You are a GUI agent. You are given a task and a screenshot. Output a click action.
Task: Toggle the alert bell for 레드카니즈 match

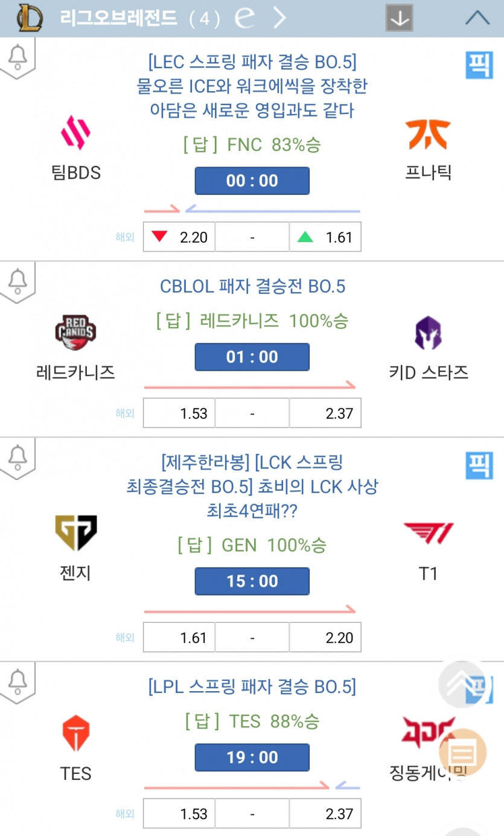[18, 280]
